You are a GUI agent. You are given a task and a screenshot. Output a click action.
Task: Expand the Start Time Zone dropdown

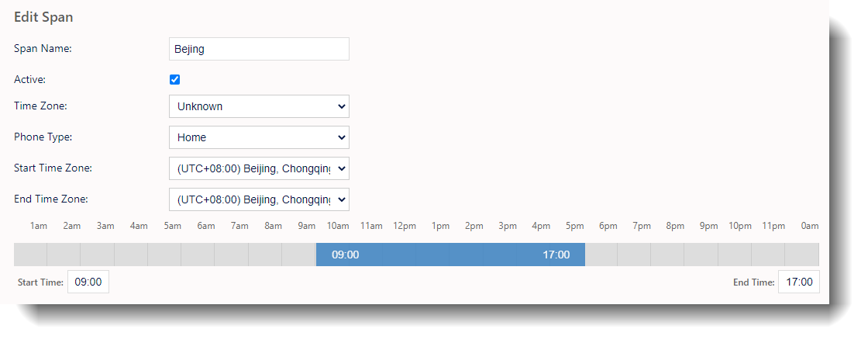click(x=259, y=168)
